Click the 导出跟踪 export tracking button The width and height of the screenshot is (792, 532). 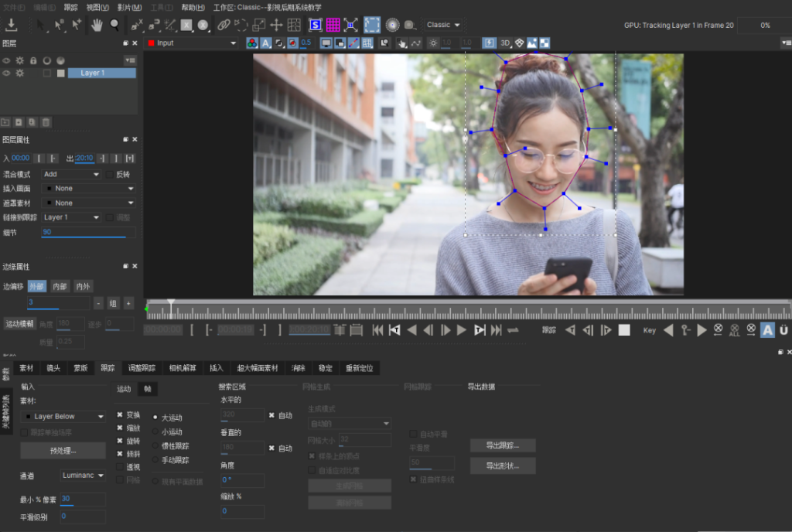502,445
